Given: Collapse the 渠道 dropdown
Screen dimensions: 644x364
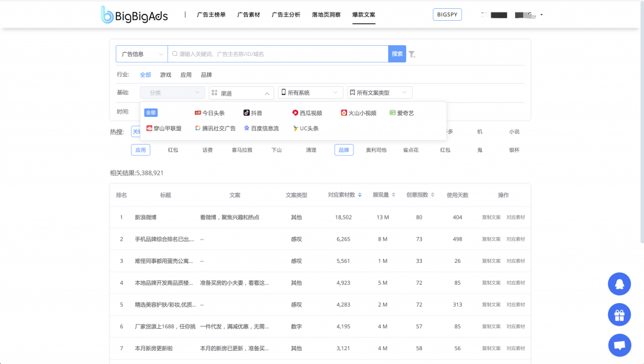Looking at the screenshot, I should tap(241, 93).
